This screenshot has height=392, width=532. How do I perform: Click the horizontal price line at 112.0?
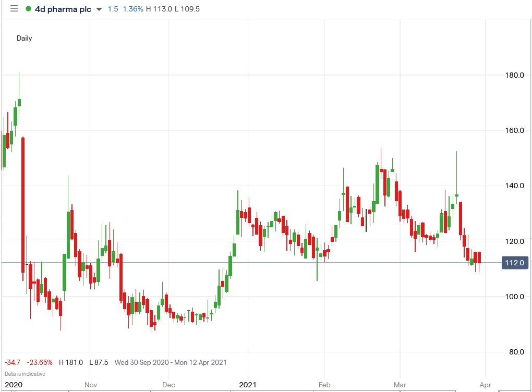tap(261, 263)
